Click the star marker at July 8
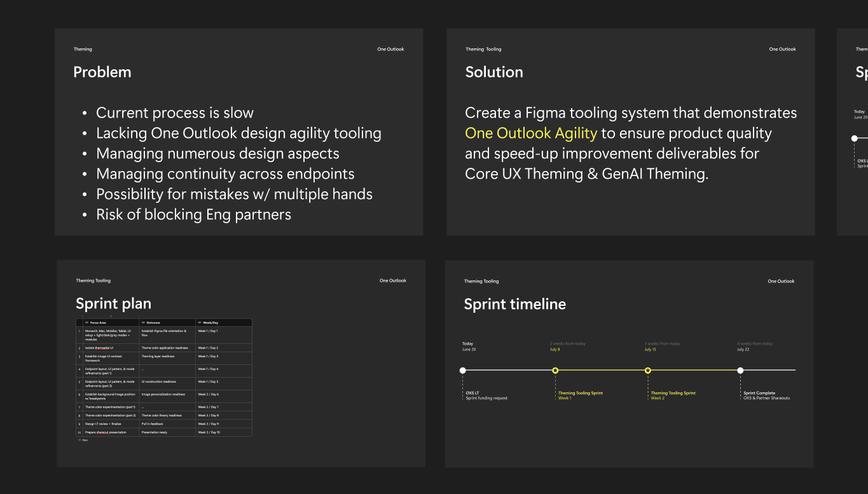Viewport: 868px width, 494px height. pos(555,370)
